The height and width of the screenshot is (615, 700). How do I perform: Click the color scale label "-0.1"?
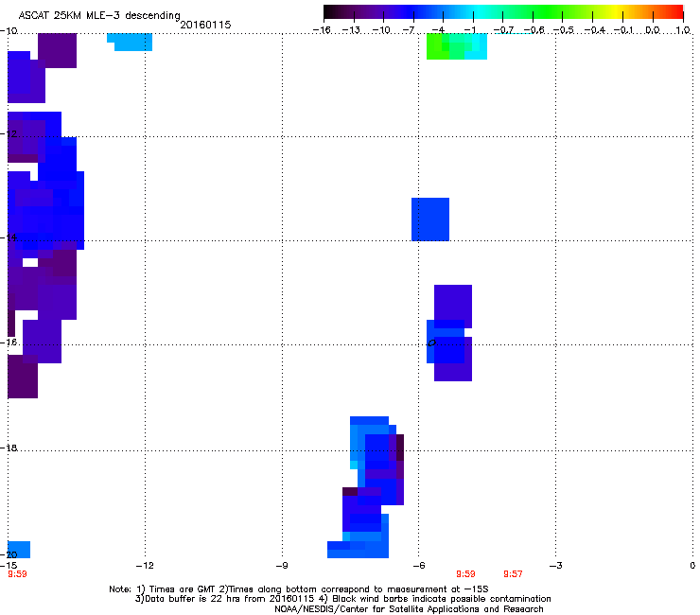(x=623, y=30)
